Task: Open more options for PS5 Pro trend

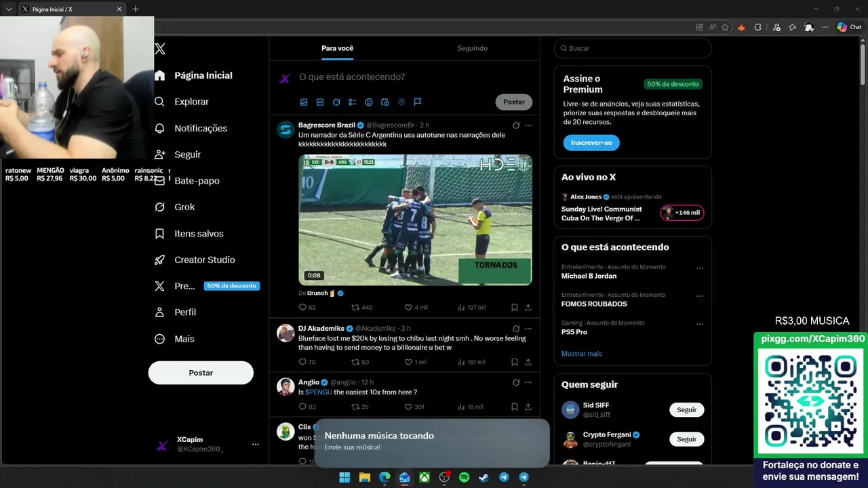Action: point(700,324)
